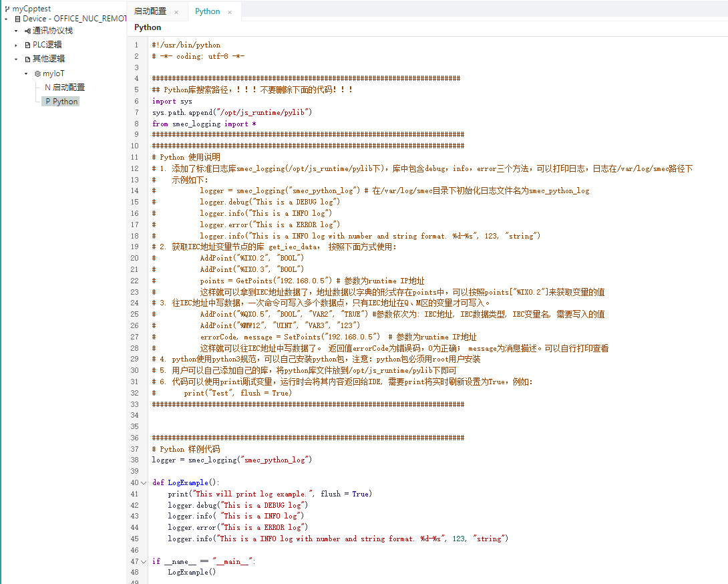Image resolution: width=728 pixels, height=584 pixels.
Task: Click the PLC逻辑 document icon
Action: click(27, 45)
